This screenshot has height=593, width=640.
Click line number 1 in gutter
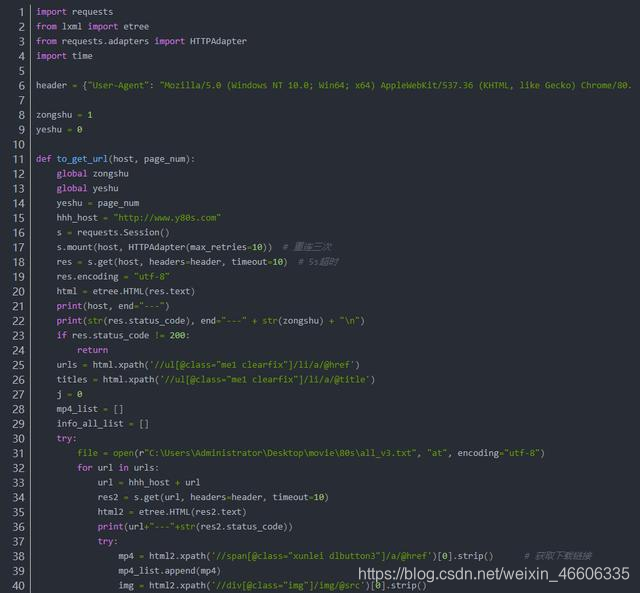(22, 12)
